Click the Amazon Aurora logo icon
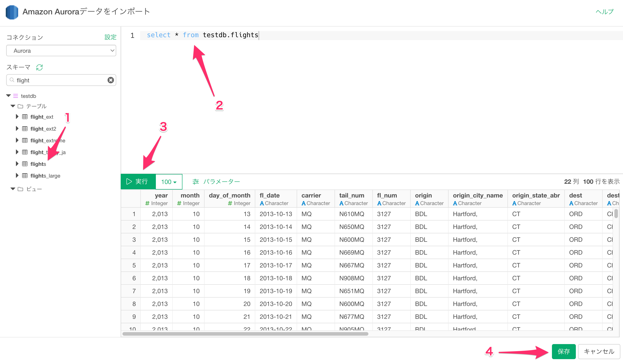Image resolution: width=623 pixels, height=364 pixels. [12, 12]
